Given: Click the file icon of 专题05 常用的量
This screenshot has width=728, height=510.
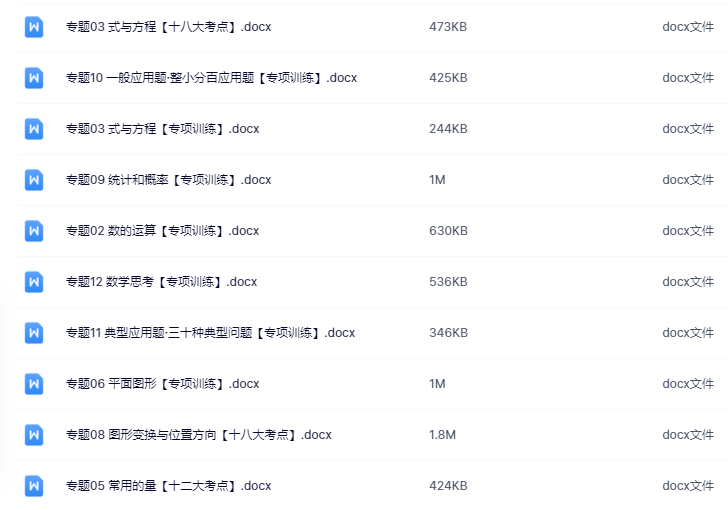Looking at the screenshot, I should point(34,486).
